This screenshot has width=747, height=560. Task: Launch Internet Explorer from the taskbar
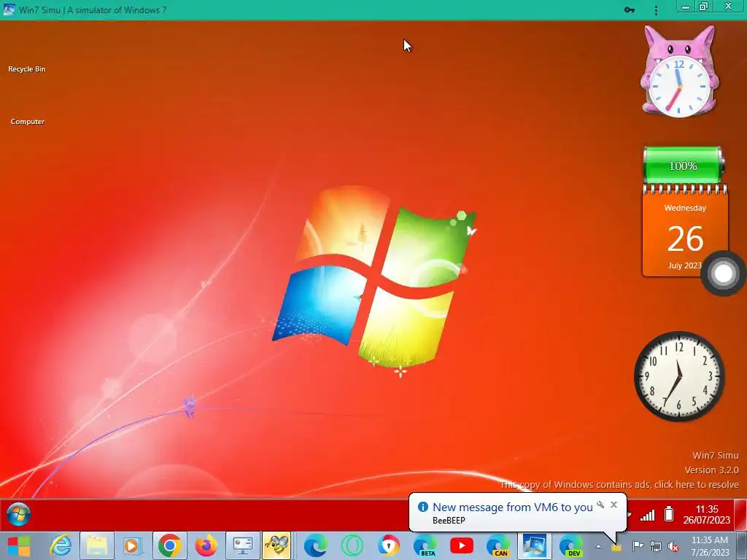point(61,545)
